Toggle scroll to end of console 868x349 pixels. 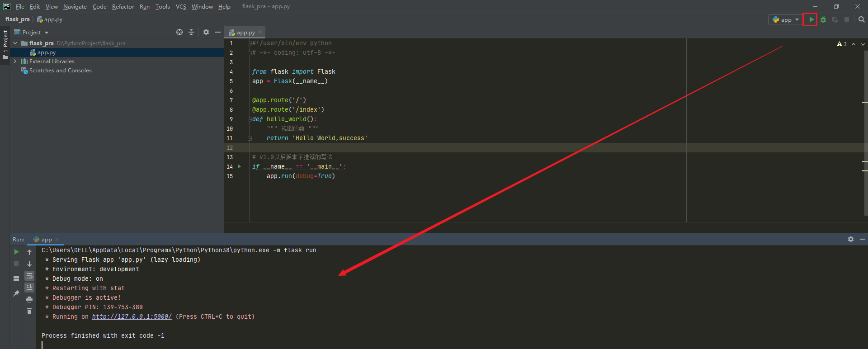(29, 288)
